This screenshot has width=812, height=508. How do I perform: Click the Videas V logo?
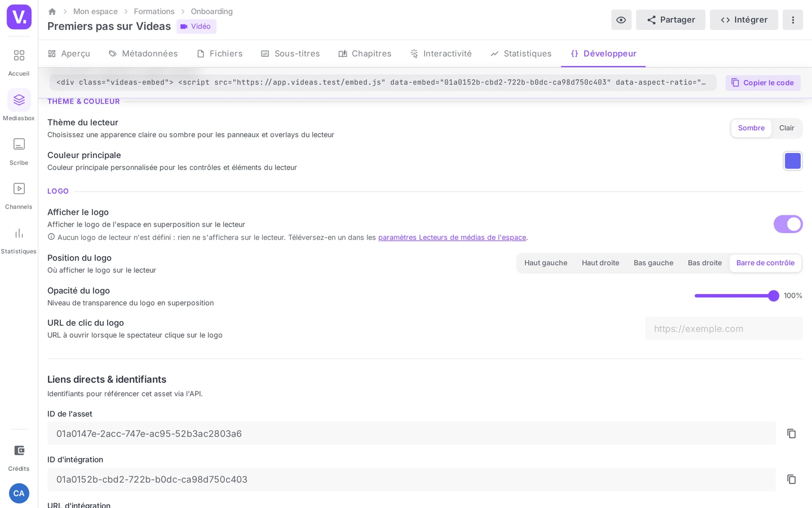coord(19,17)
